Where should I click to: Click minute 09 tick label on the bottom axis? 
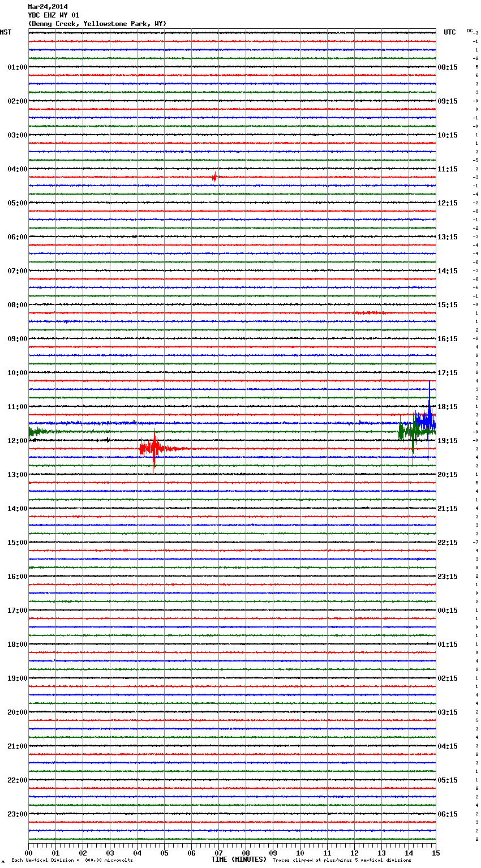pyautogui.click(x=273, y=853)
